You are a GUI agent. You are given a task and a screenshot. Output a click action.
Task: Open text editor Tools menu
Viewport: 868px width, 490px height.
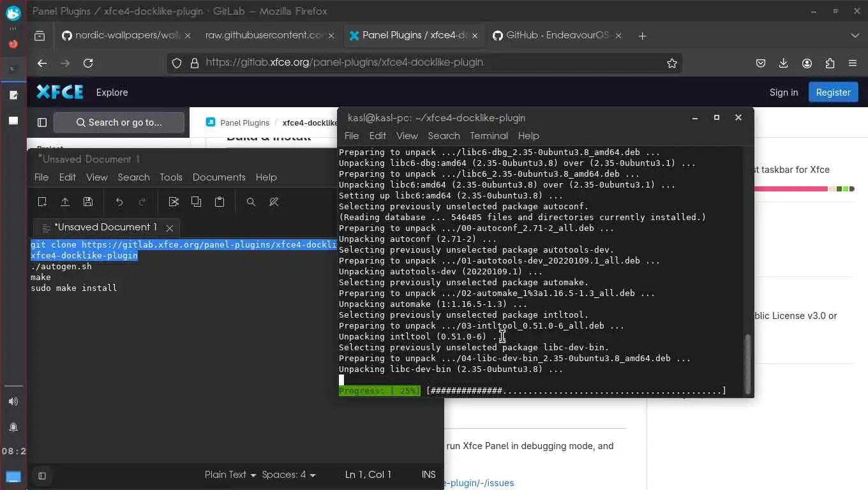pos(171,177)
